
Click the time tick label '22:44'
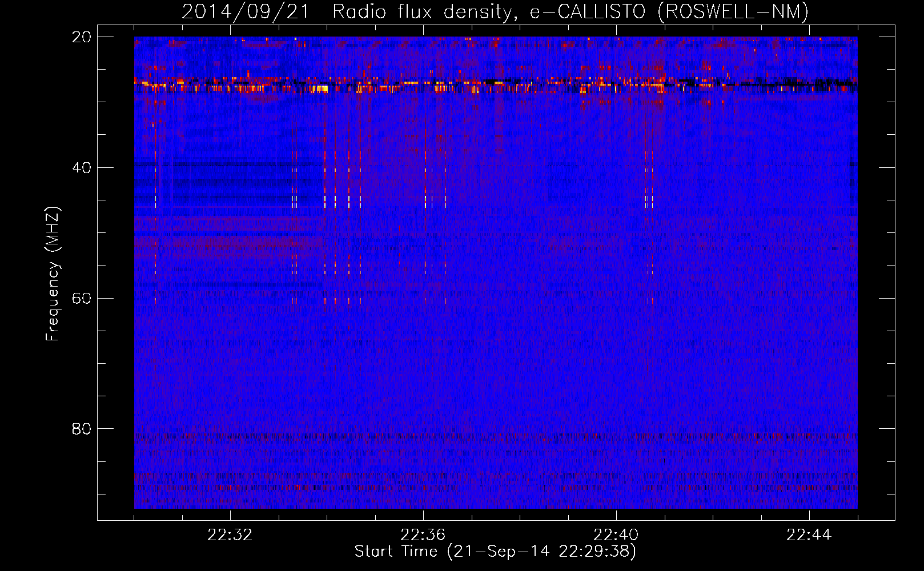pyautogui.click(x=809, y=535)
